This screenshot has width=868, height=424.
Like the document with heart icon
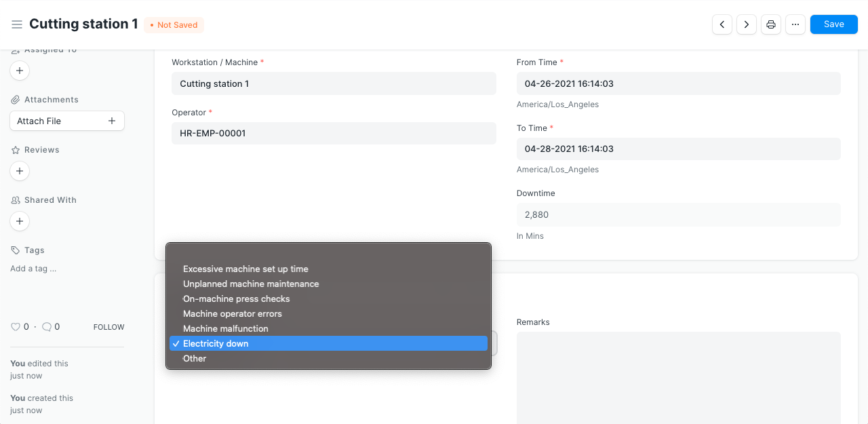16,327
